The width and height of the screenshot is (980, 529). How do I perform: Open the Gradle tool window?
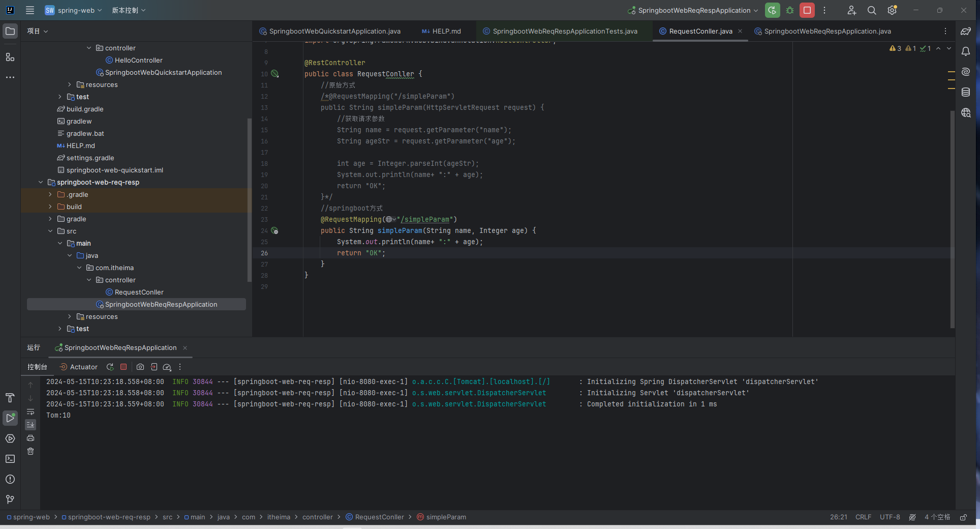(966, 31)
